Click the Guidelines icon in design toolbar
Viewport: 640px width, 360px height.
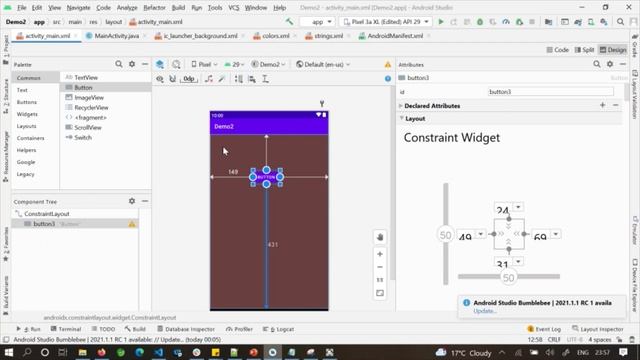coord(265,79)
